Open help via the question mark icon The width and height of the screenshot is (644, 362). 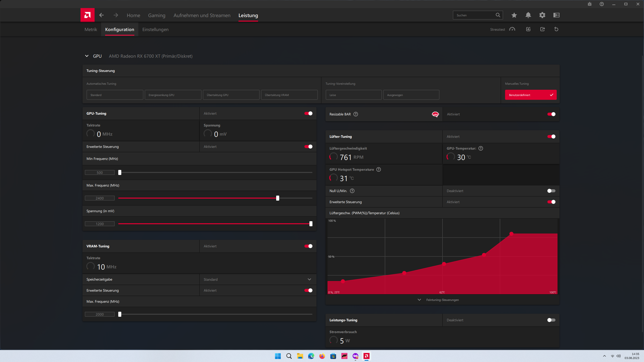tap(602, 4)
